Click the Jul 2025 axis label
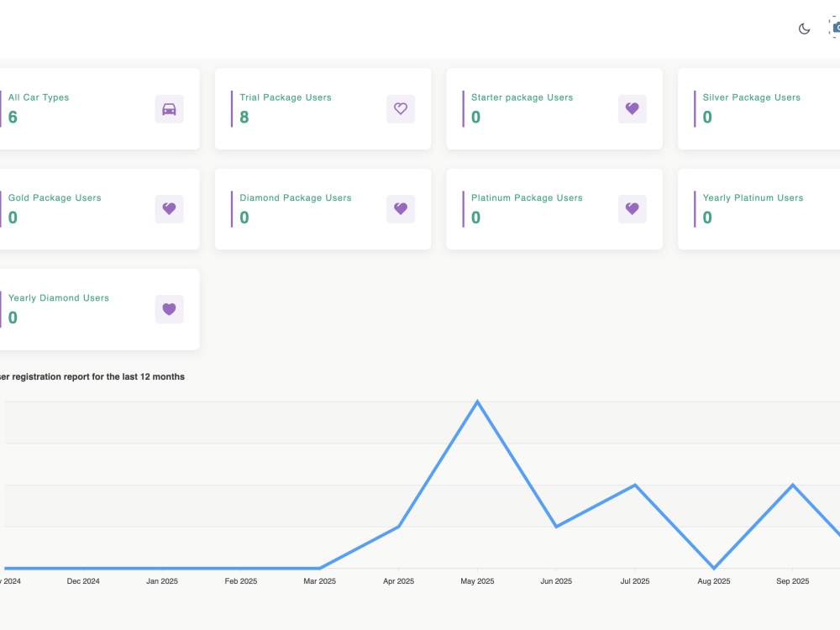The height and width of the screenshot is (630, 840). pos(635,581)
